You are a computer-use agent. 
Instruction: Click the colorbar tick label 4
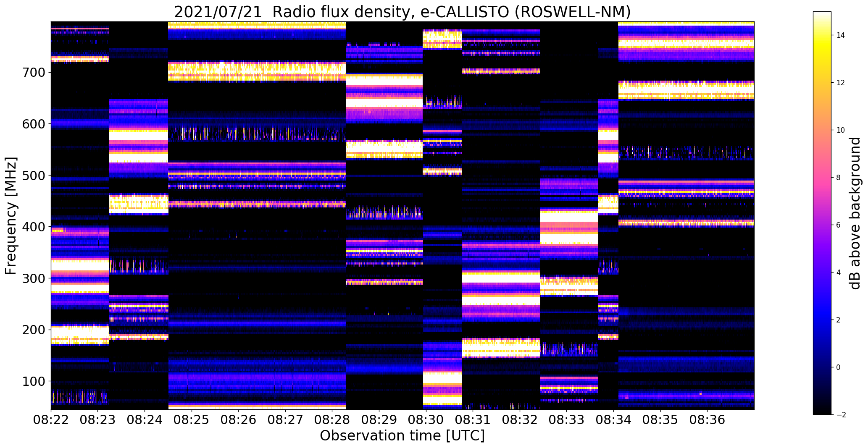[839, 272]
